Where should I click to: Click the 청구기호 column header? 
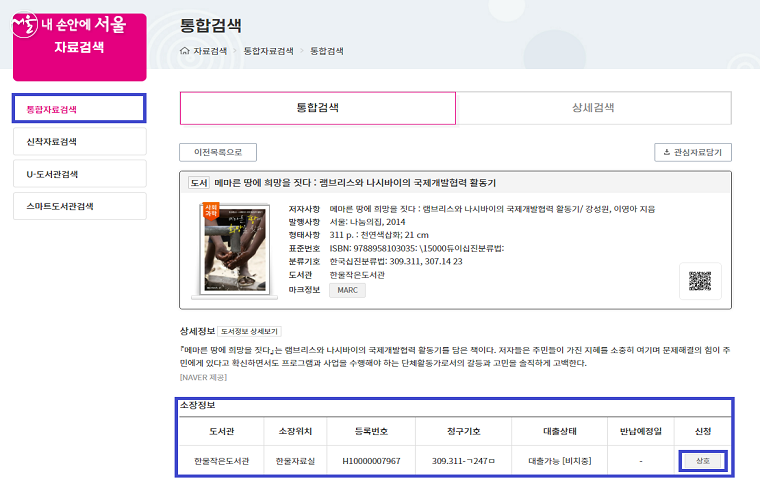(x=463, y=431)
